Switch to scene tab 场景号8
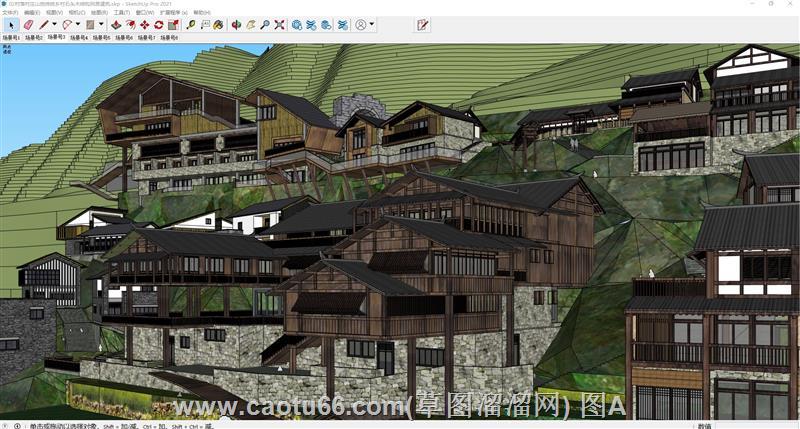 169,38
